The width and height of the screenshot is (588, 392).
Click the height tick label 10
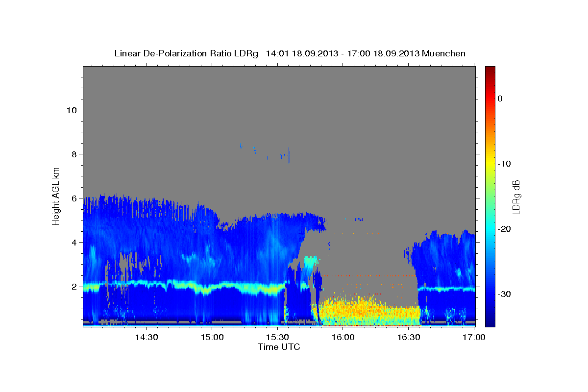(x=72, y=110)
